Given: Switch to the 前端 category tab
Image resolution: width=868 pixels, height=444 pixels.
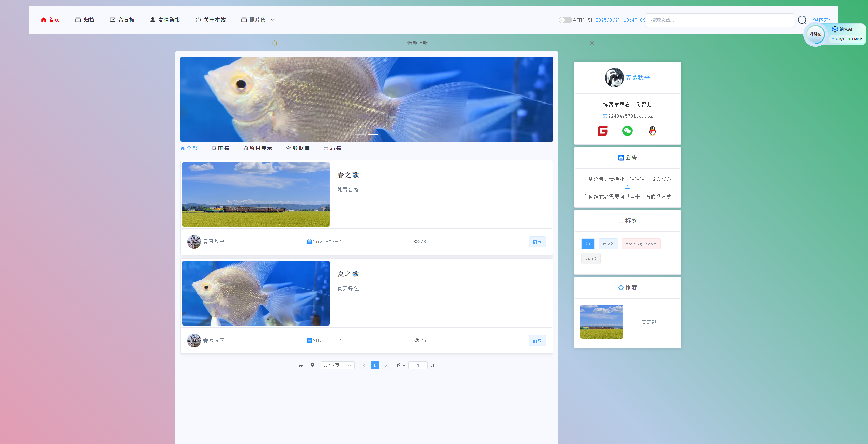Looking at the screenshot, I should (x=220, y=148).
